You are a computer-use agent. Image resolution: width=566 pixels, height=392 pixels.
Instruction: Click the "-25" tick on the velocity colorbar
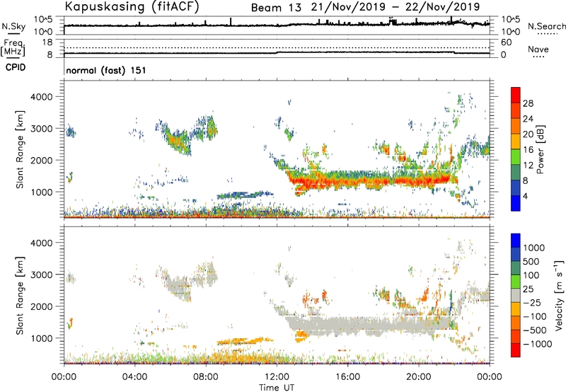coord(532,302)
